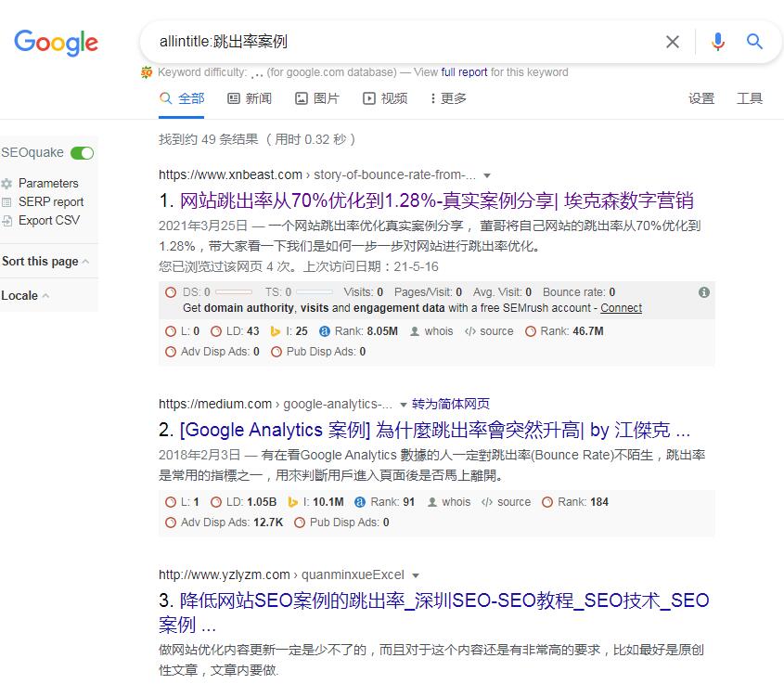Open result 3 降低网站SEO案例的跳出率 title
This screenshot has width=784, height=684.
[x=434, y=613]
